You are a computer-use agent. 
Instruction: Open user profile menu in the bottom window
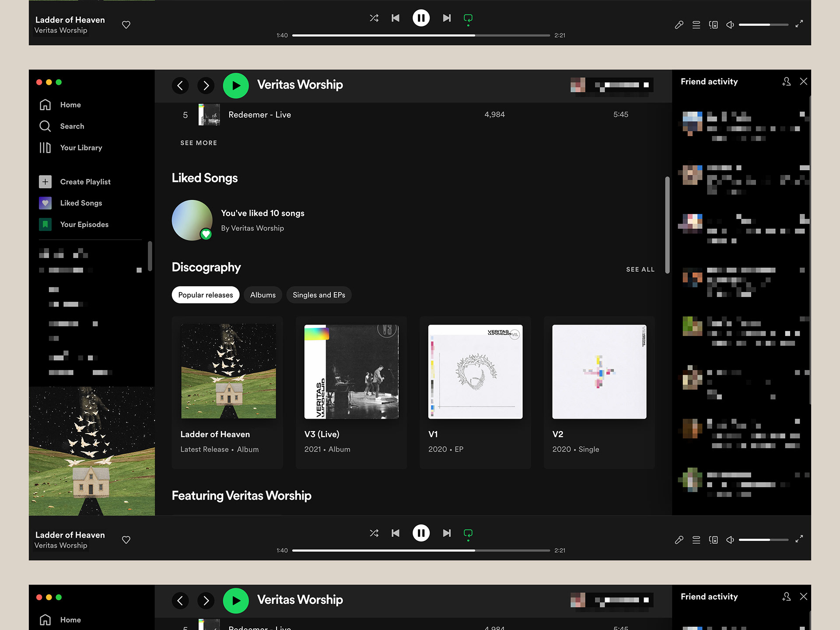pyautogui.click(x=612, y=600)
